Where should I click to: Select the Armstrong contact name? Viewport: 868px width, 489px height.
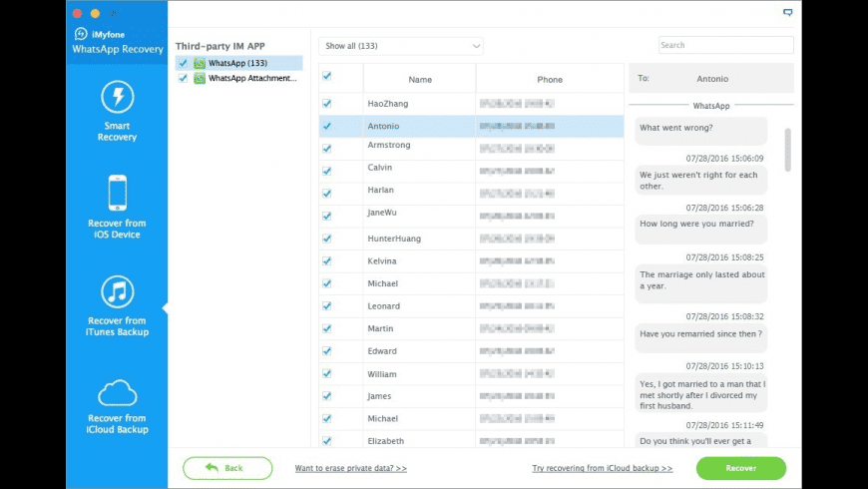tap(389, 145)
